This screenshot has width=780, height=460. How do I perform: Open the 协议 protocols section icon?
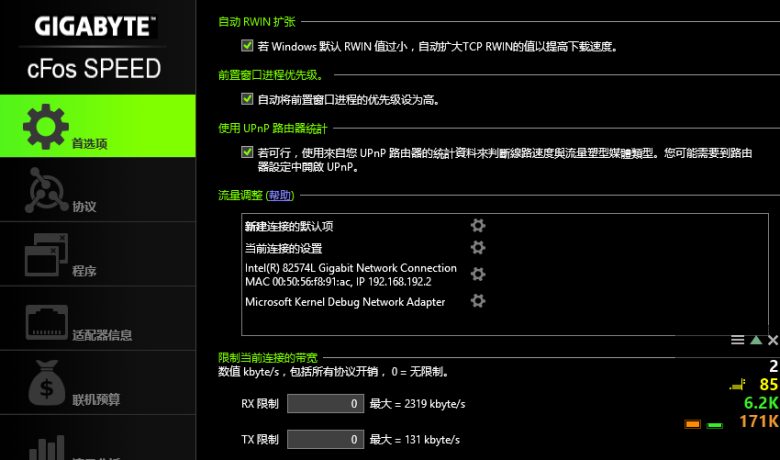click(46, 190)
